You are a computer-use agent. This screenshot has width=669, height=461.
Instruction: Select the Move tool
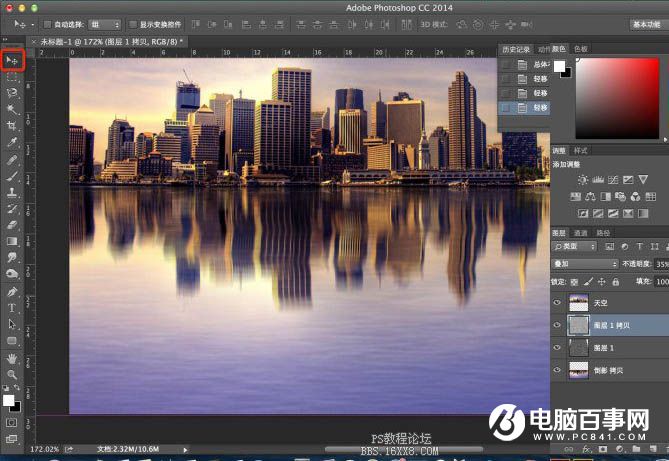coord(12,61)
